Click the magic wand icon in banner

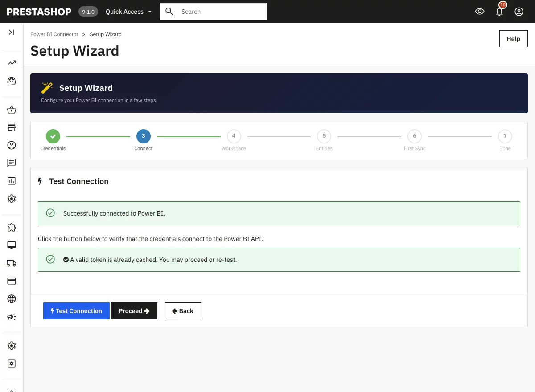[x=47, y=88]
